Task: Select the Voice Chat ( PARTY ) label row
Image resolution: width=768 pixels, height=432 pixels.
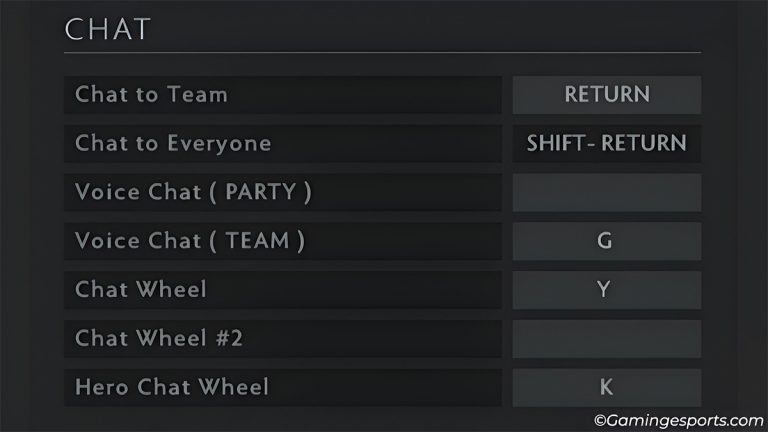Action: click(283, 192)
